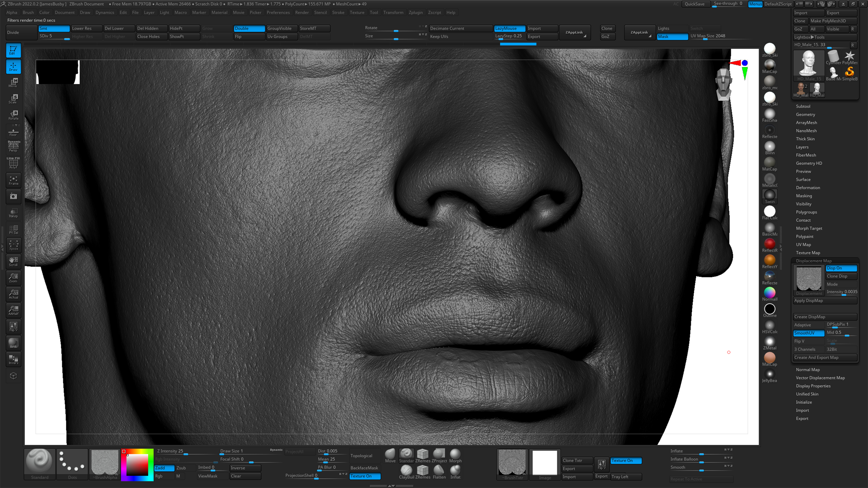Click the ZRemesher icon in brush tray
868x488 pixels.
tap(423, 455)
